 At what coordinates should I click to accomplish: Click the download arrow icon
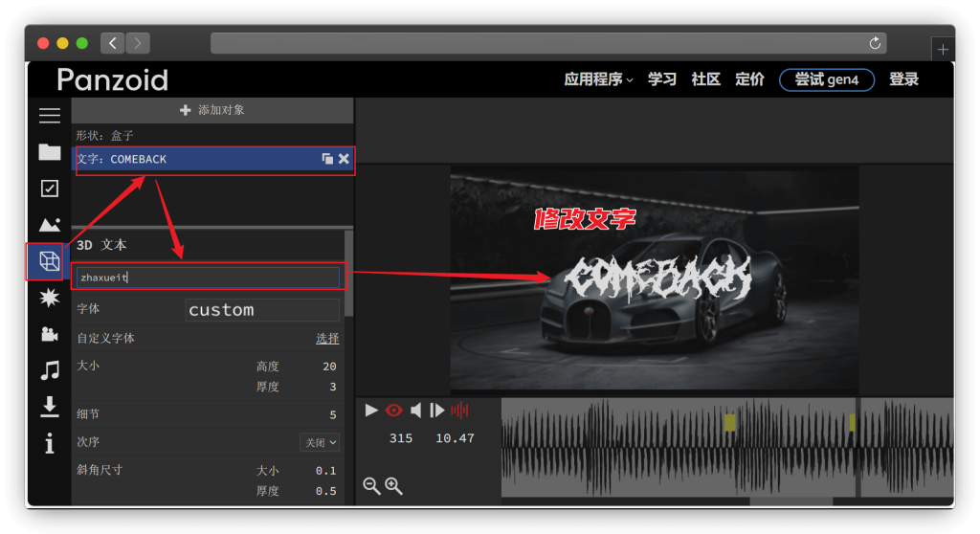(x=49, y=408)
